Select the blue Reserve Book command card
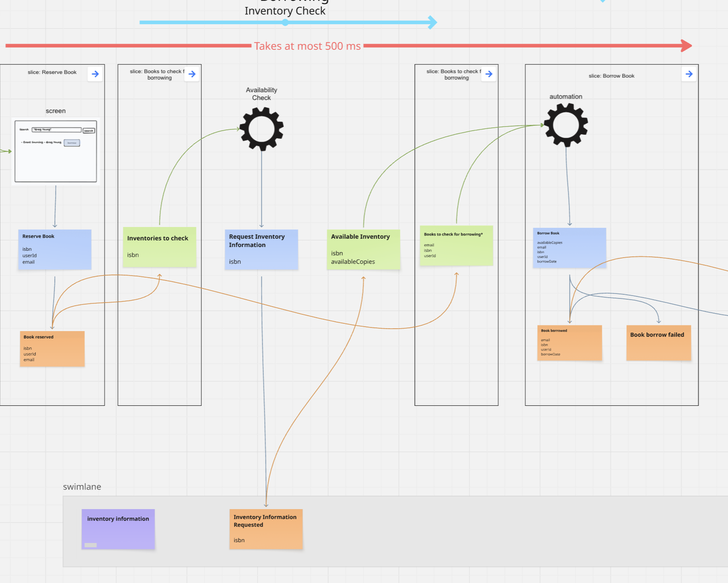728x583 pixels. [54, 248]
